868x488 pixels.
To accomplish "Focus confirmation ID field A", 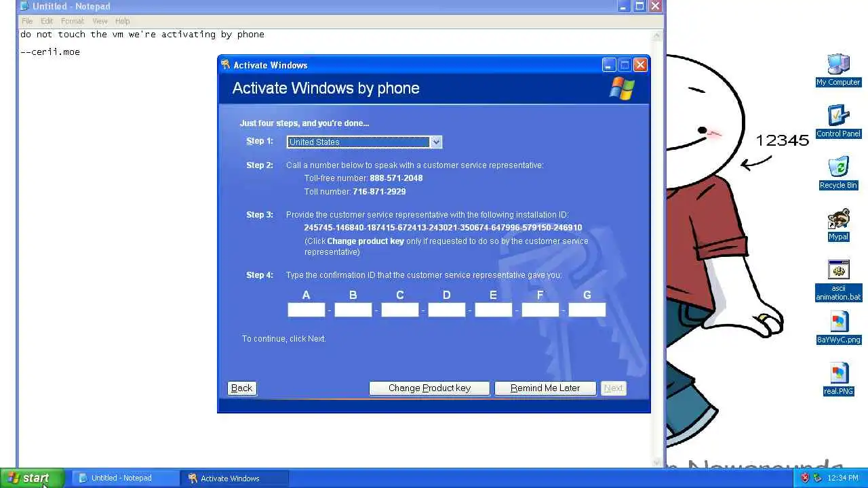I will (x=307, y=310).
